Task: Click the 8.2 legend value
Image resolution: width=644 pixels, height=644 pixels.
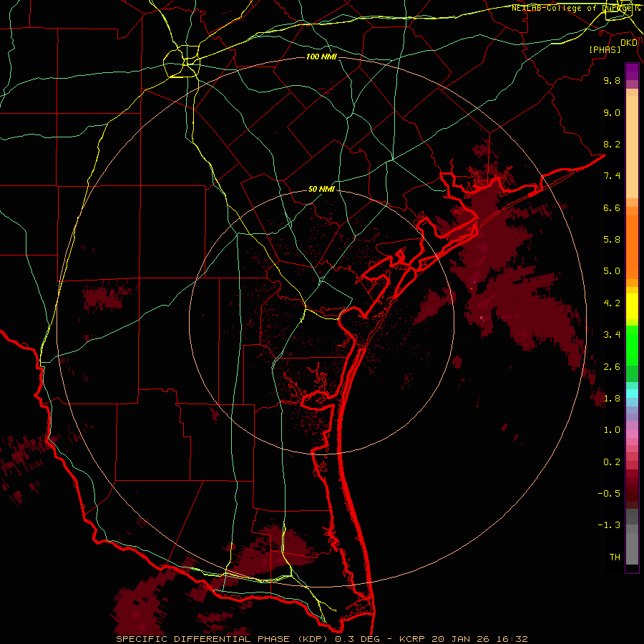Action: [612, 144]
